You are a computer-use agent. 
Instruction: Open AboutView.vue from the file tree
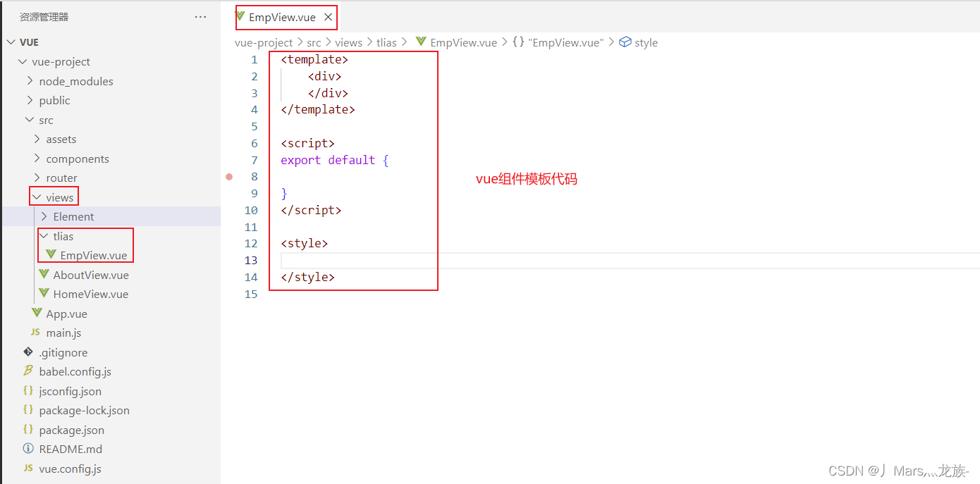[x=91, y=275]
